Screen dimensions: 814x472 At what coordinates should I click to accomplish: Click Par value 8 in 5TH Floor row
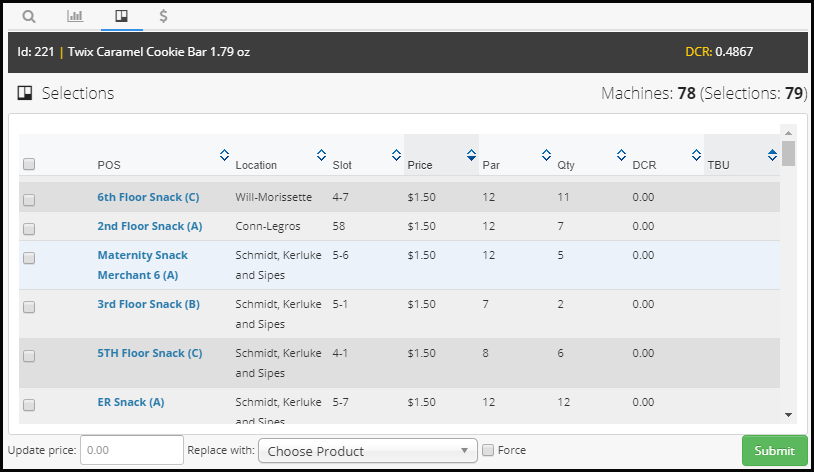[x=485, y=353]
